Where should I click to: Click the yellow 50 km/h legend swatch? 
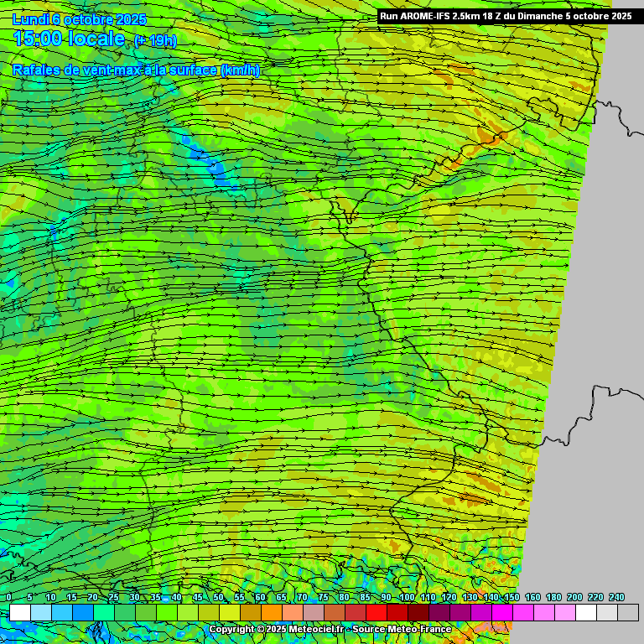(230, 613)
